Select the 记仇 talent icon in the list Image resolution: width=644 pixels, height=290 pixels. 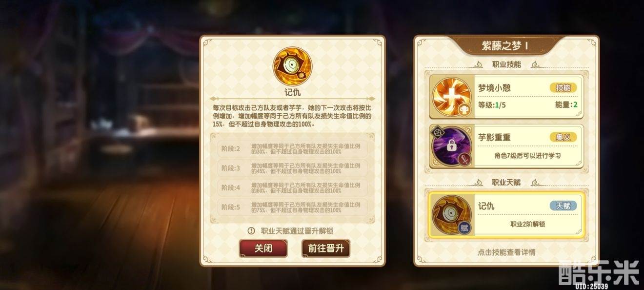point(452,214)
